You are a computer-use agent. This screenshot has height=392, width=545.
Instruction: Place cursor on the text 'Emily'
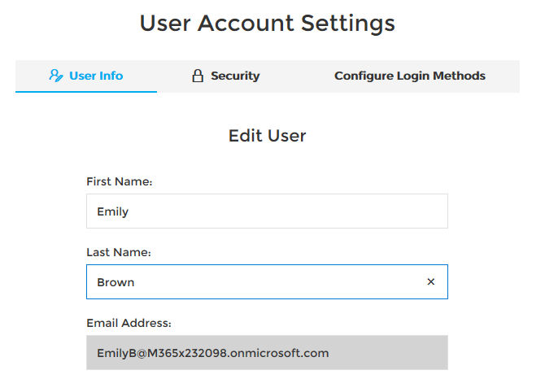[113, 211]
